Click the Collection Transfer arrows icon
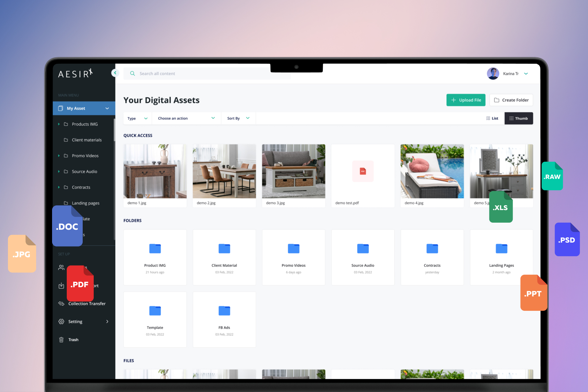 61,303
